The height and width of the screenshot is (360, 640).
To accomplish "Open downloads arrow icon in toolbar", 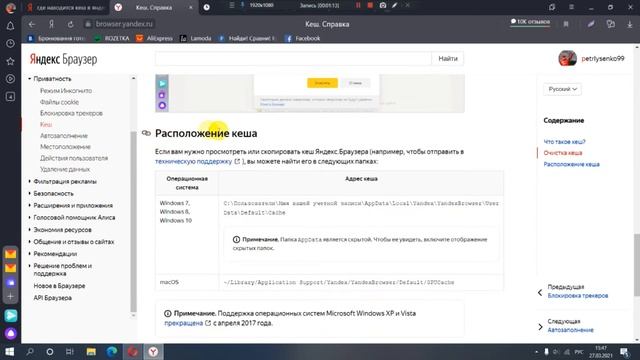I will (x=630, y=24).
